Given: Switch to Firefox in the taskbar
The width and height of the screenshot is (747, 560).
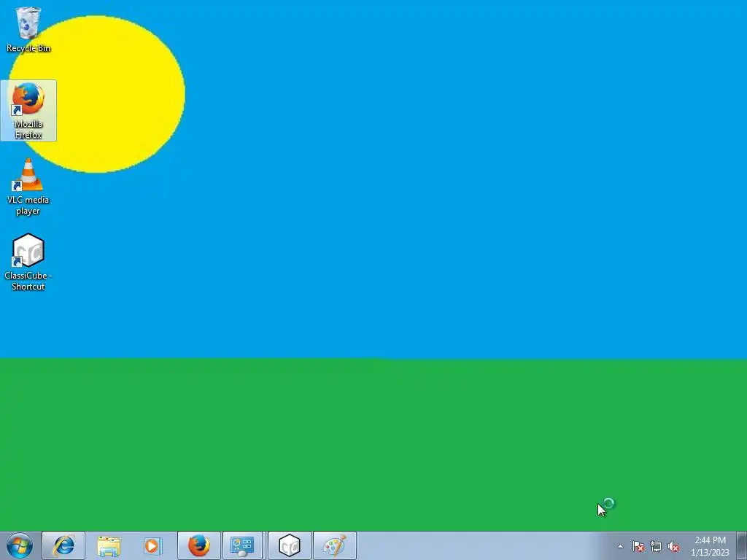Looking at the screenshot, I should point(199,545).
